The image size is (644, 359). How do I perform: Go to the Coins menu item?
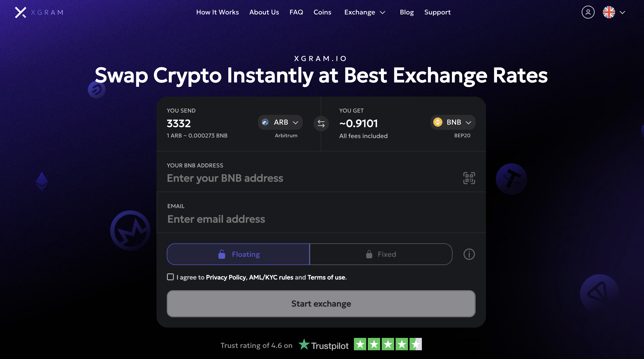point(322,12)
